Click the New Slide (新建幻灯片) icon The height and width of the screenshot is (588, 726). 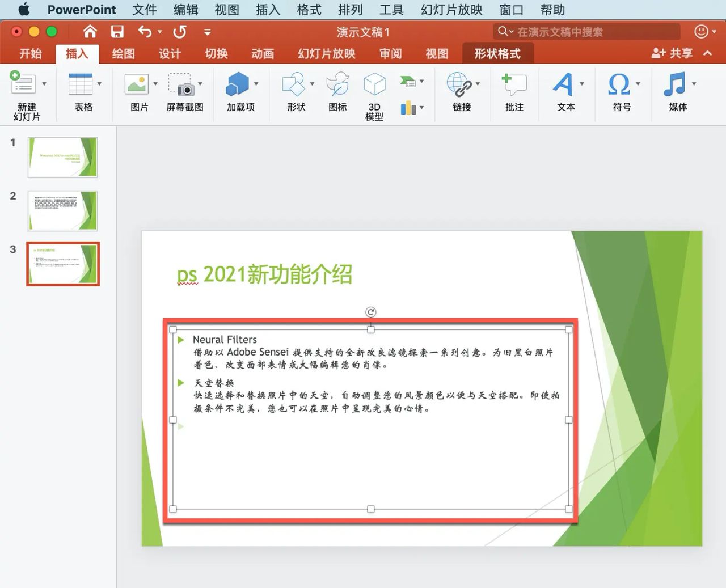coord(22,84)
